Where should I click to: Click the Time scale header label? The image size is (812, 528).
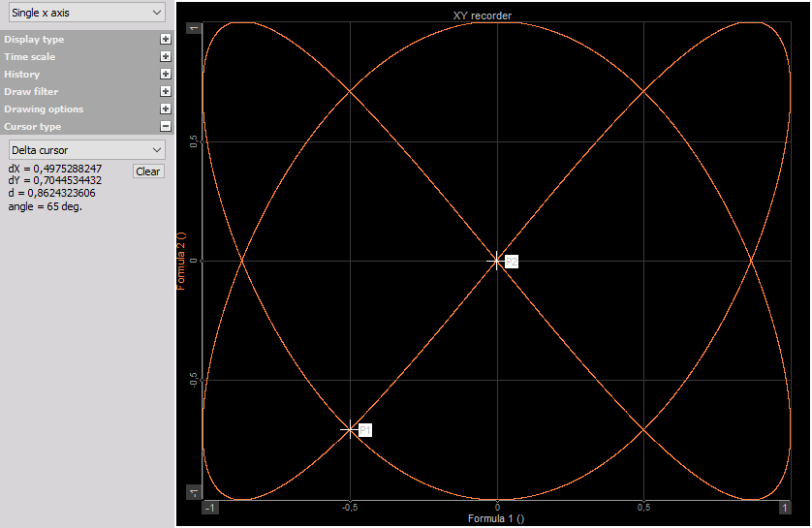point(29,57)
